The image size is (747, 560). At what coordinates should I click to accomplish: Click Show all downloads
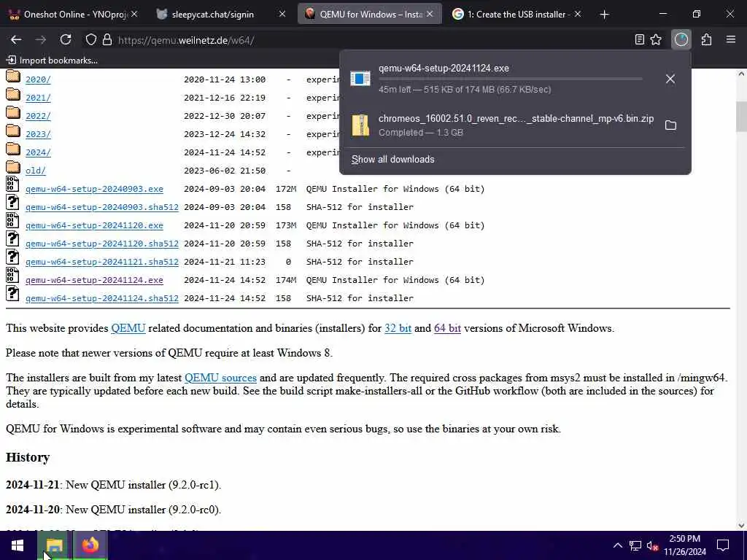393,160
